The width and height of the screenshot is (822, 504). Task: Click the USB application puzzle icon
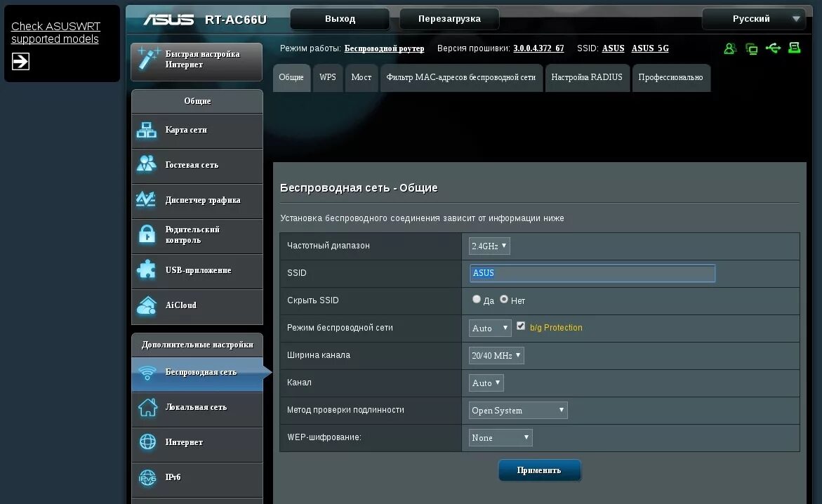pos(146,270)
